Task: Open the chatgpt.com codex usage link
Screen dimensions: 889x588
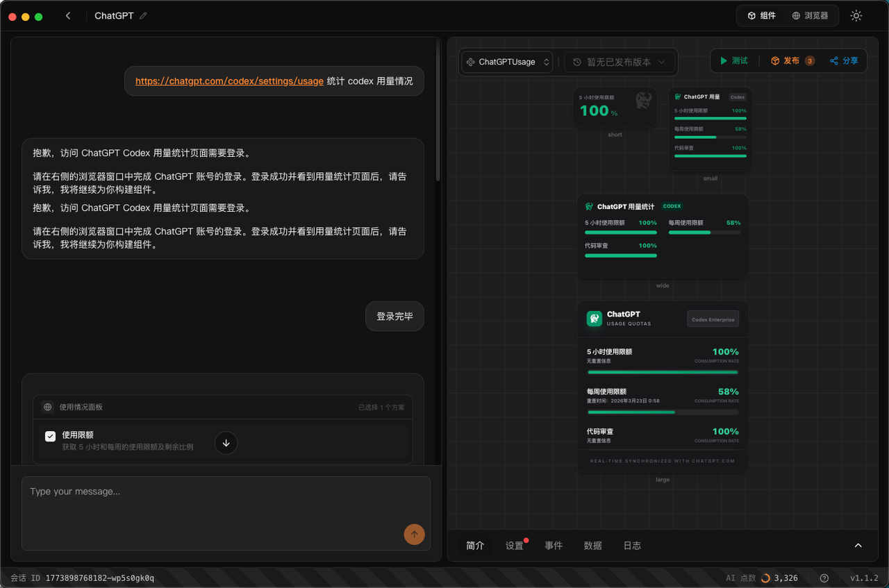Action: point(229,81)
